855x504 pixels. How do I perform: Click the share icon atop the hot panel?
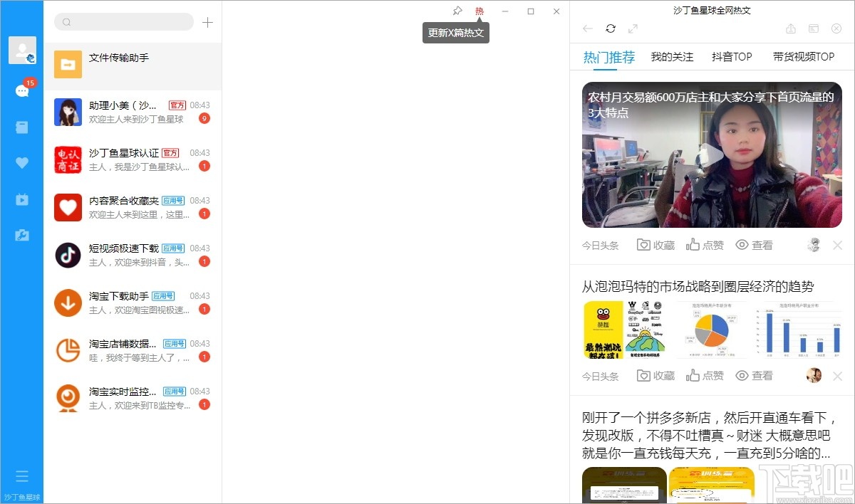tap(791, 28)
